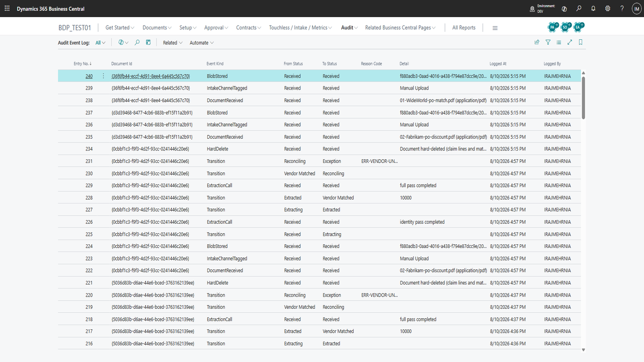Click the Document Id column header
Viewport: 644px width, 362px height.
click(x=122, y=64)
